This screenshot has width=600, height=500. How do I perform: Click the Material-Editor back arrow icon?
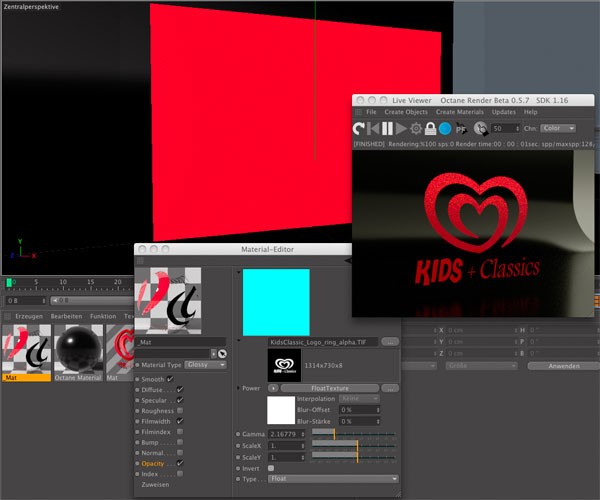point(348,261)
